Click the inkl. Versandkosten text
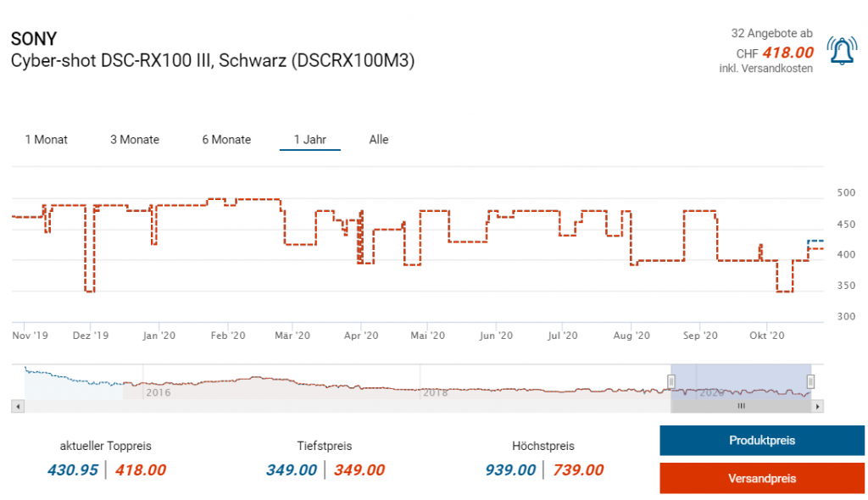The width and height of the screenshot is (868, 500). (766, 69)
